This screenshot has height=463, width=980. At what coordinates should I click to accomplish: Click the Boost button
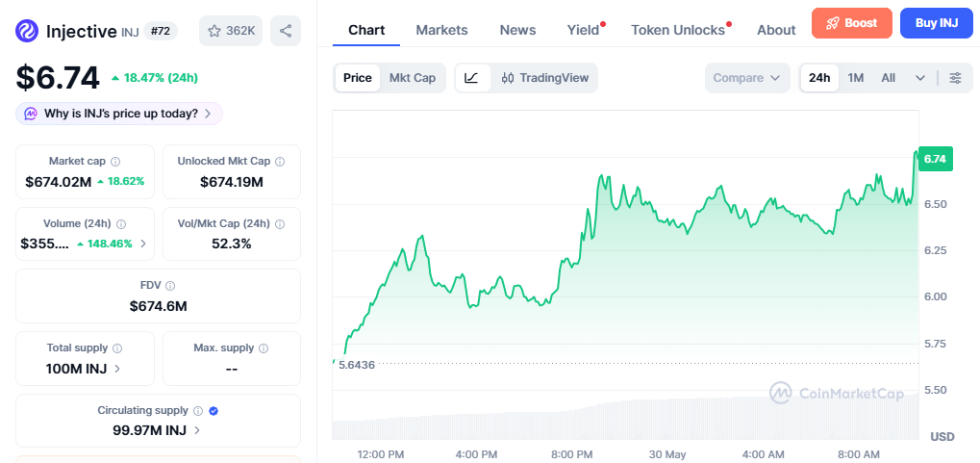pos(852,23)
